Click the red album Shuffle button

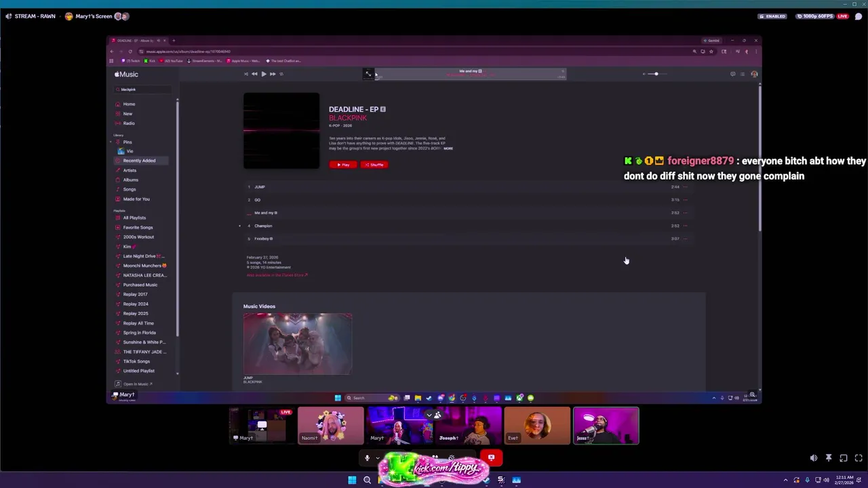pos(374,165)
